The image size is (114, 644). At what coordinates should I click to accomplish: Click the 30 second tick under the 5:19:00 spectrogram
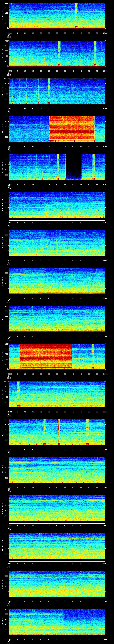[x=57, y=223]
